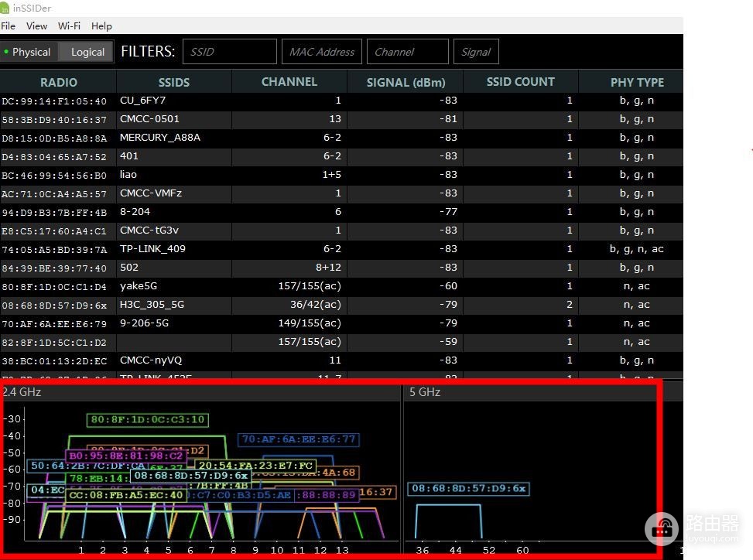Screen dimensions: 753x560
Task: Click the 80:8F:1D:0C:C3:10 graph label
Action: (x=148, y=419)
